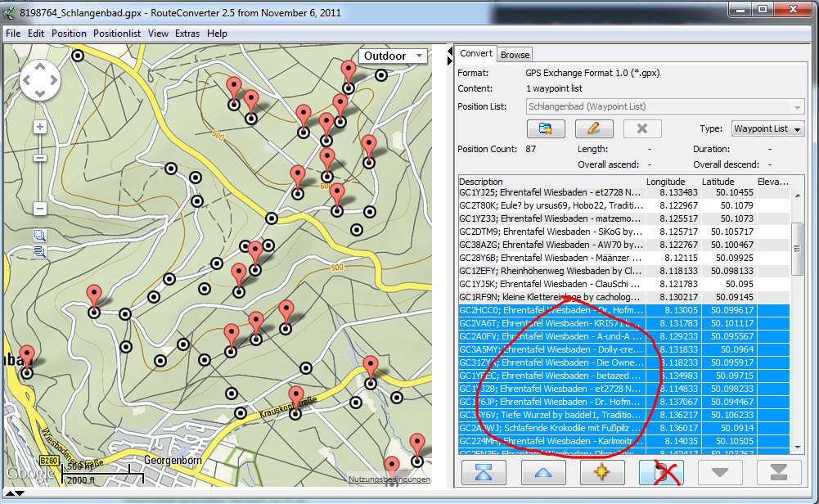
Task: Open the Help menu
Action: 218,34
